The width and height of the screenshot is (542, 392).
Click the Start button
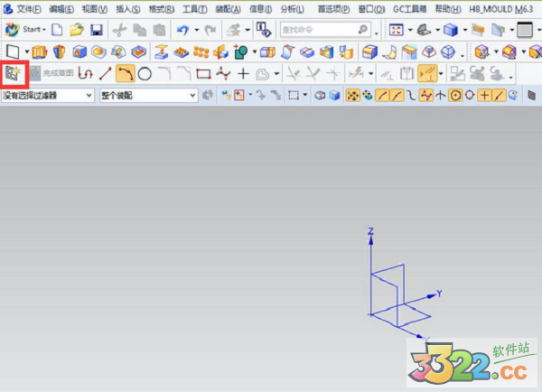point(25,30)
